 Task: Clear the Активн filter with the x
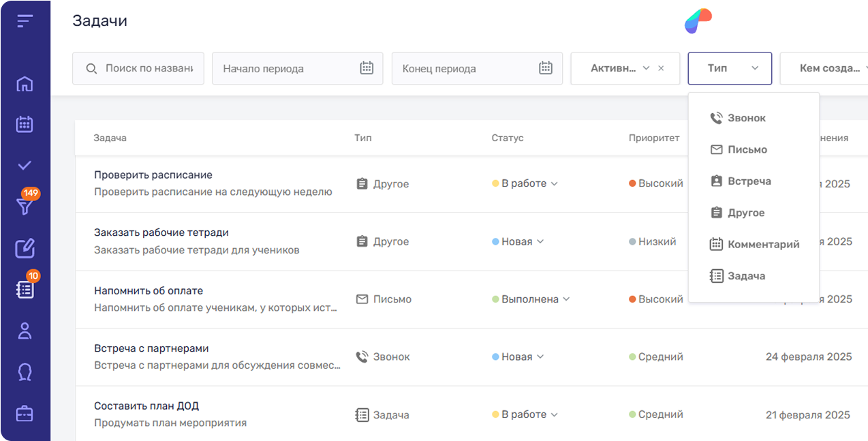point(661,68)
